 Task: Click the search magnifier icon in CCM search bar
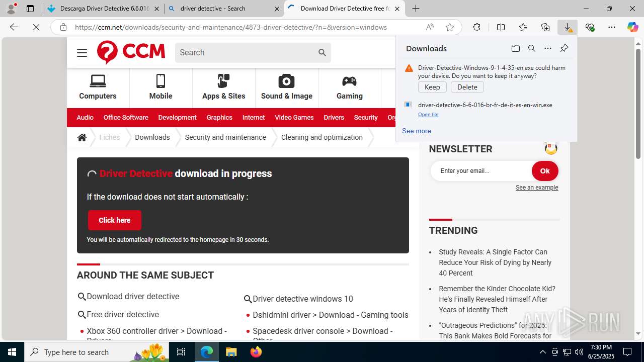coord(322,52)
